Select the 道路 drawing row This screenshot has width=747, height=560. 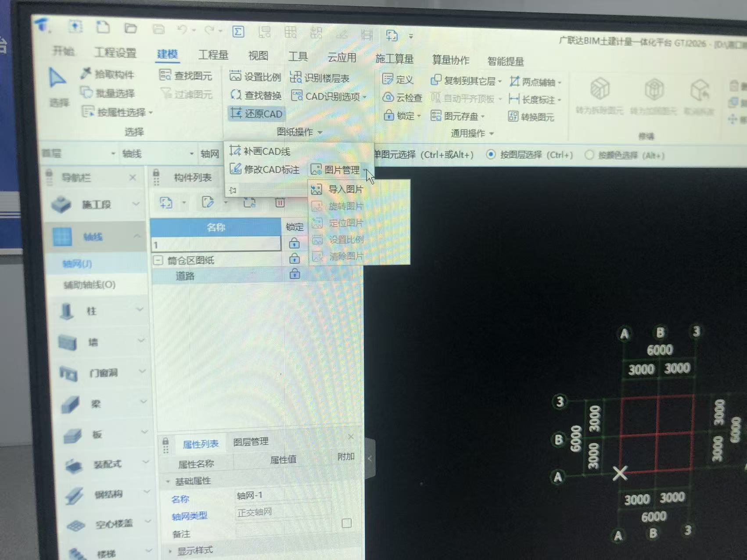pos(184,276)
